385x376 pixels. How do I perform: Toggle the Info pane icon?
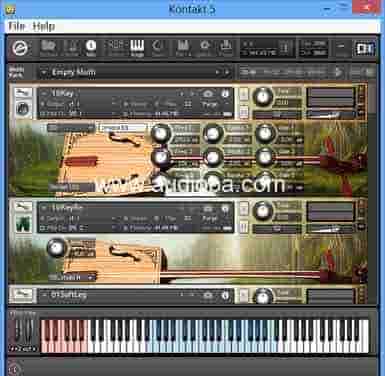click(x=91, y=48)
